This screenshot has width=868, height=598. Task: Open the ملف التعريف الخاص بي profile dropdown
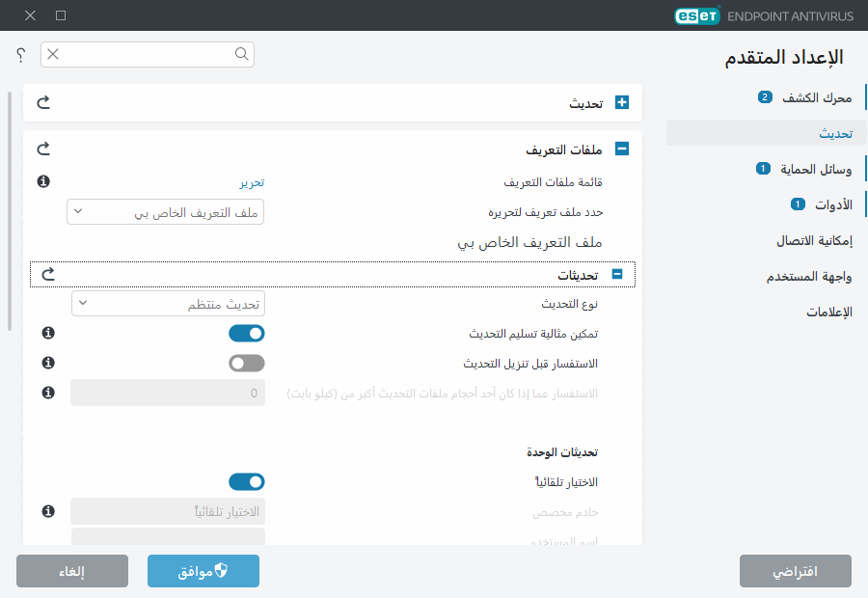point(165,212)
